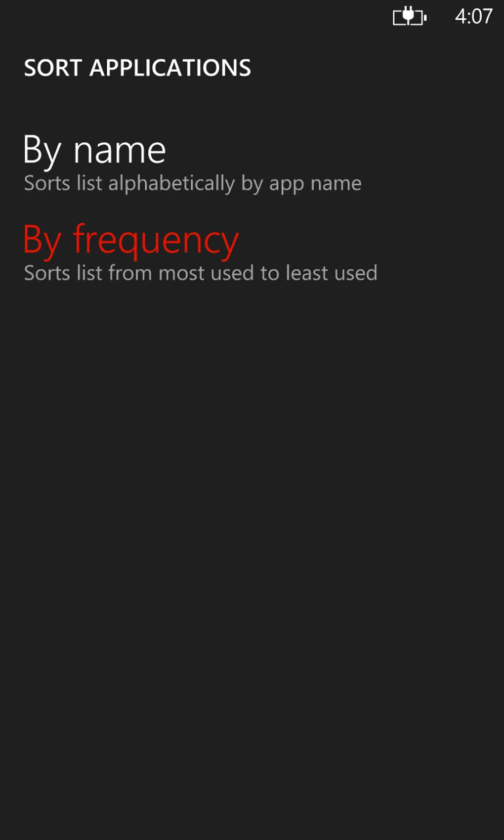Click the alphabetical sorting subtitle text
504x840 pixels.
(x=193, y=183)
